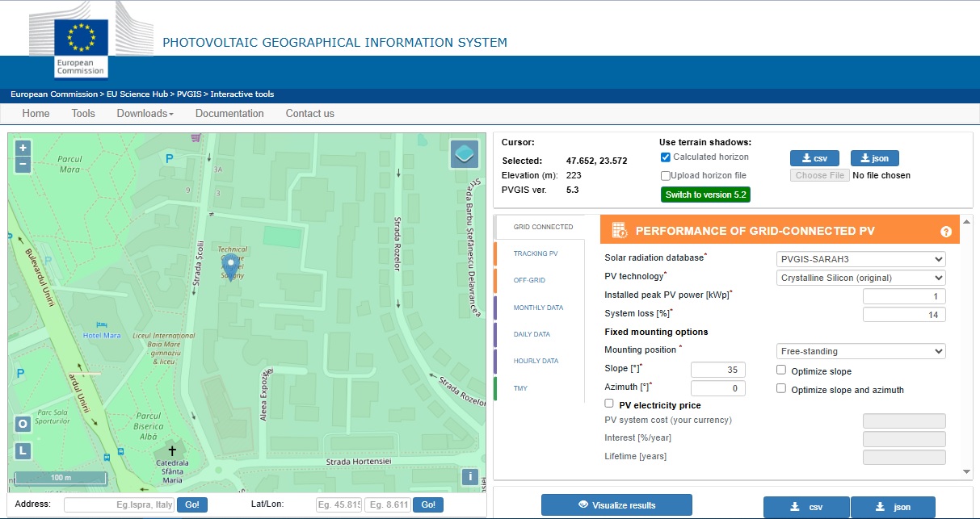Open Solar radiation database dropdown
Viewport: 980px width, 519px height.
860,259
